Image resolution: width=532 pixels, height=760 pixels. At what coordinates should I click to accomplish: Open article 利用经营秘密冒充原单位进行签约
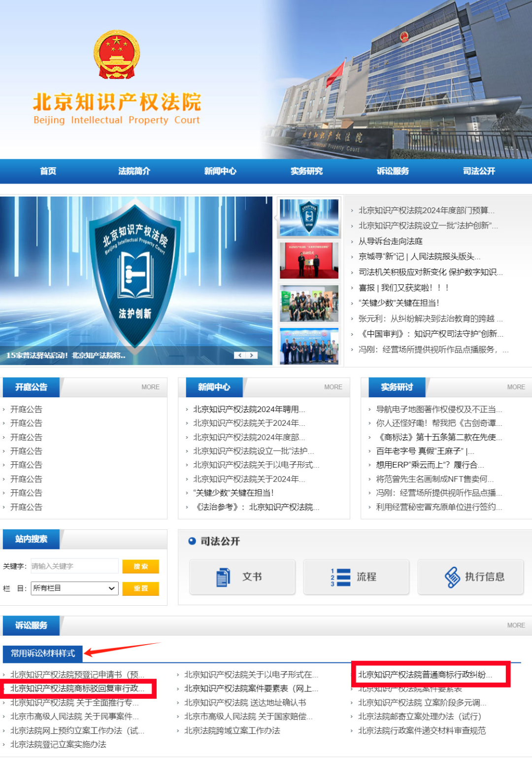(439, 507)
